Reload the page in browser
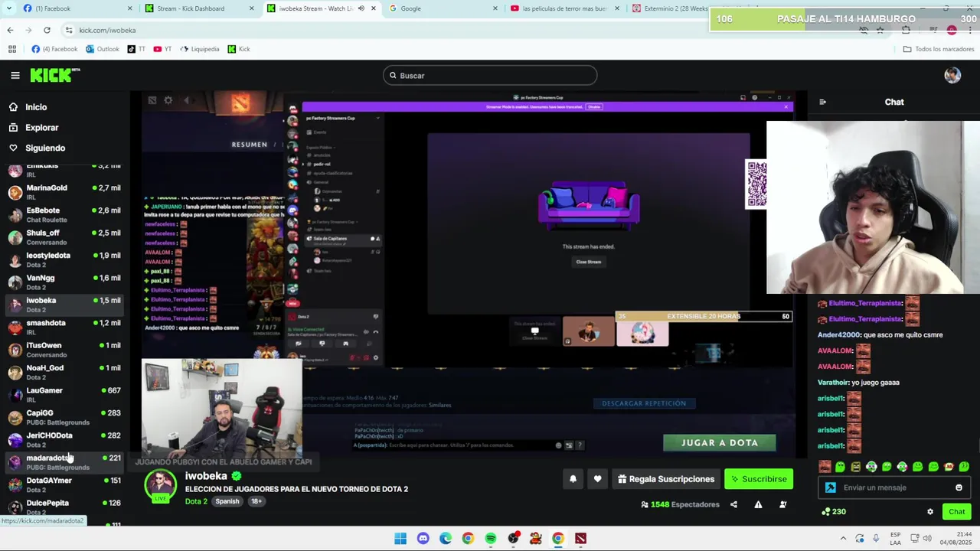Viewport: 980px width, 551px height. [47, 30]
